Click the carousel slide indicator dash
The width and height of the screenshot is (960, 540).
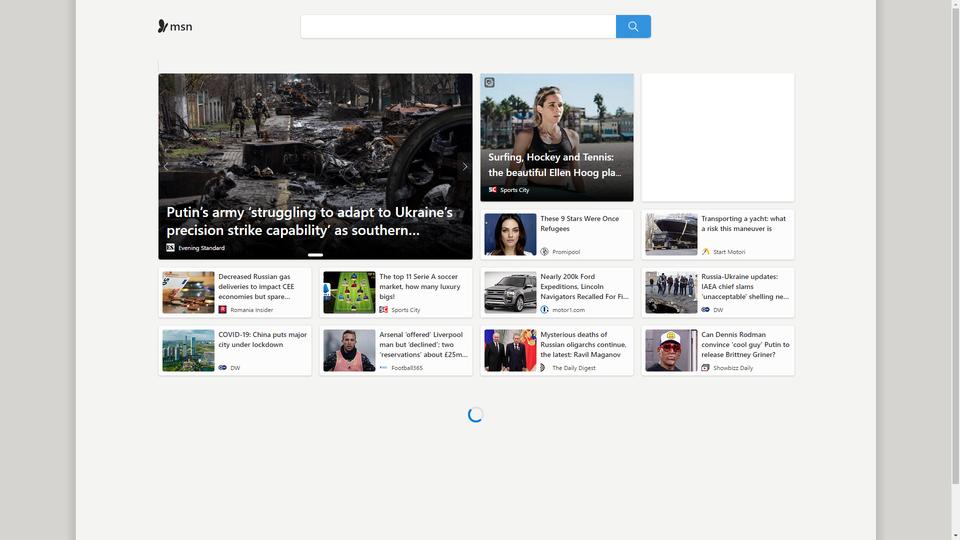coord(315,255)
